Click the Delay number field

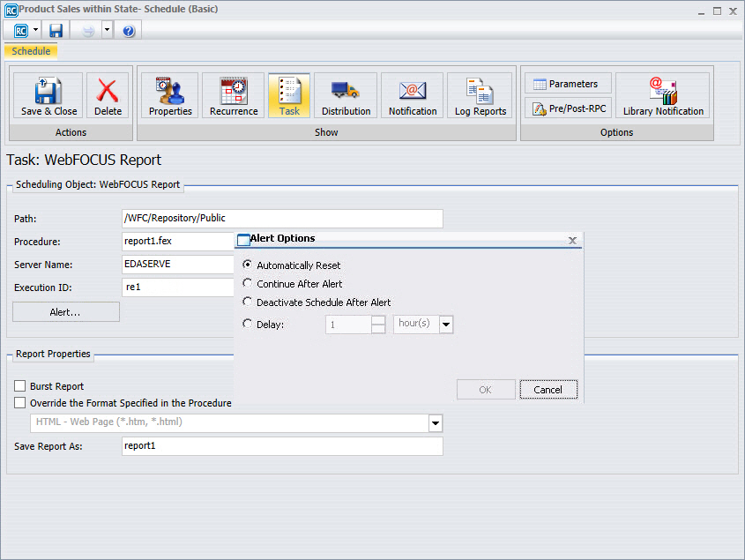(x=348, y=325)
